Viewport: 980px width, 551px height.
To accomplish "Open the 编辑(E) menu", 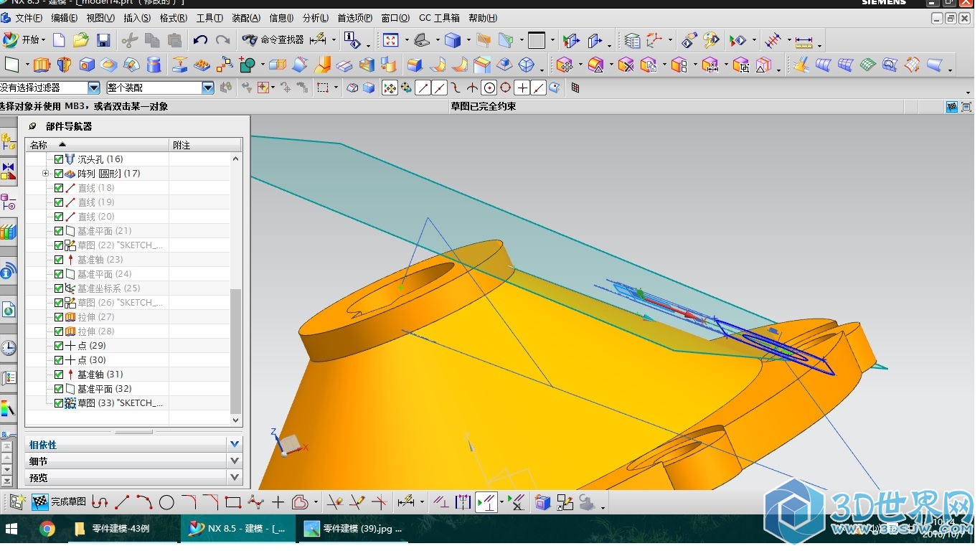I will click(x=65, y=18).
